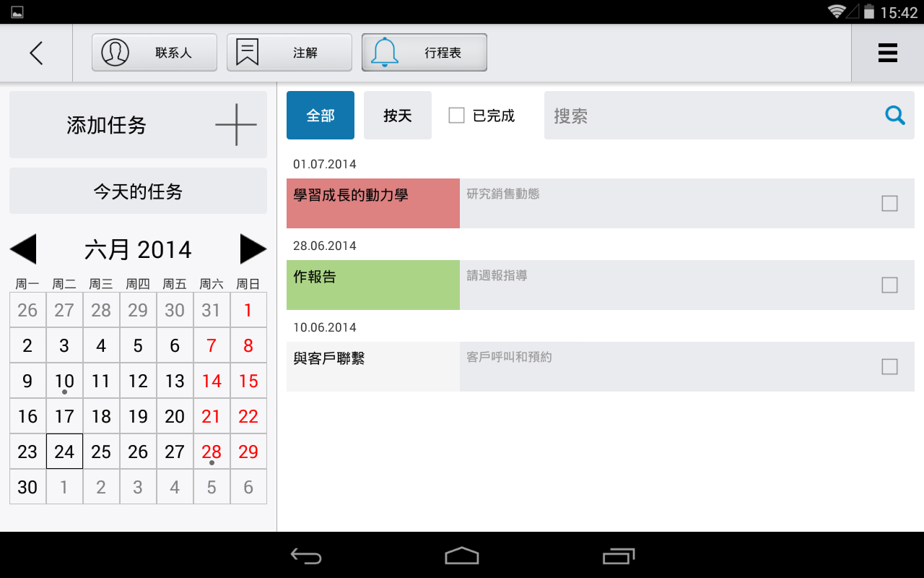The image size is (924, 578).
Task: Select June 7 in the calendar
Action: pyautogui.click(x=212, y=345)
